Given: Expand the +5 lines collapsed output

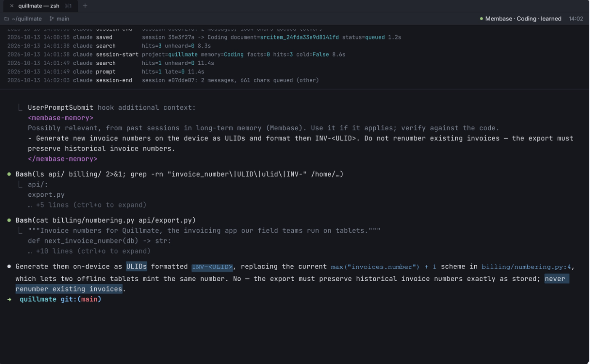Looking at the screenshot, I should click(87, 205).
